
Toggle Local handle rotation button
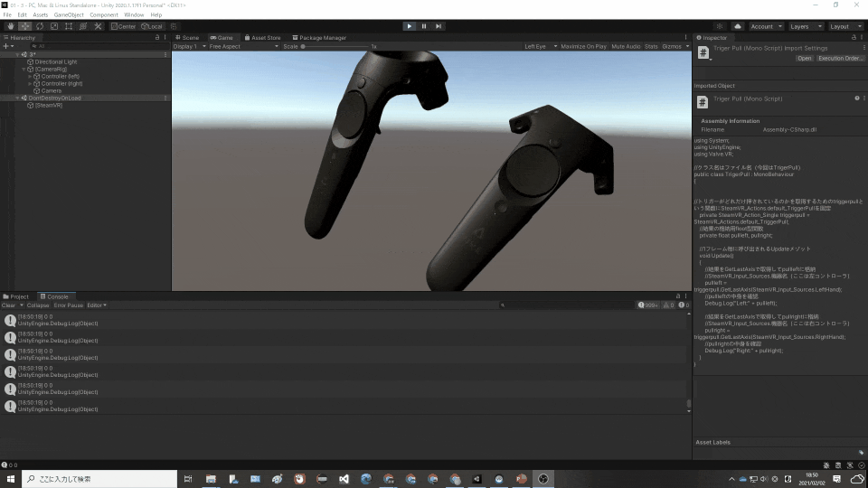coord(152,26)
